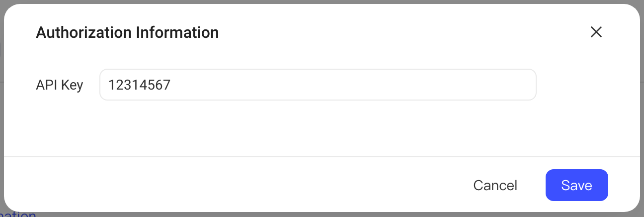The width and height of the screenshot is (644, 217).
Task: Cancel the authorization changes
Action: point(495,185)
